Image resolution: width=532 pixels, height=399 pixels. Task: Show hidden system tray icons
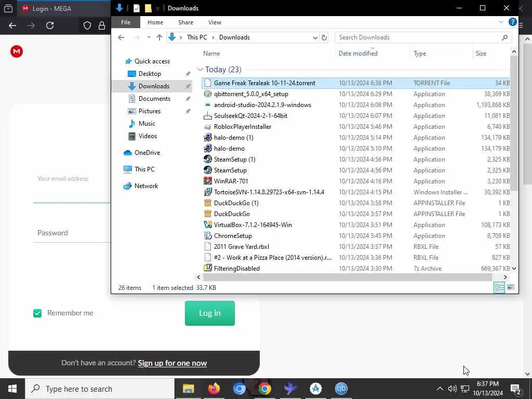440,389
